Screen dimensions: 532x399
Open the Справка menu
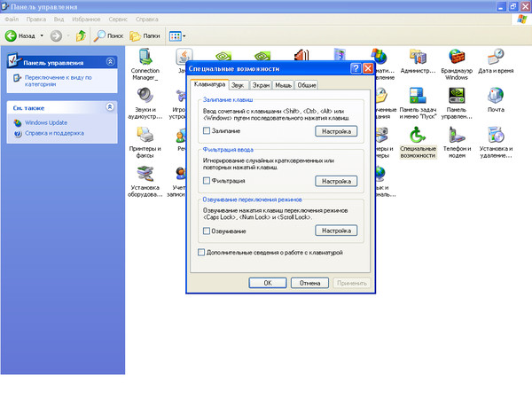coord(146,20)
